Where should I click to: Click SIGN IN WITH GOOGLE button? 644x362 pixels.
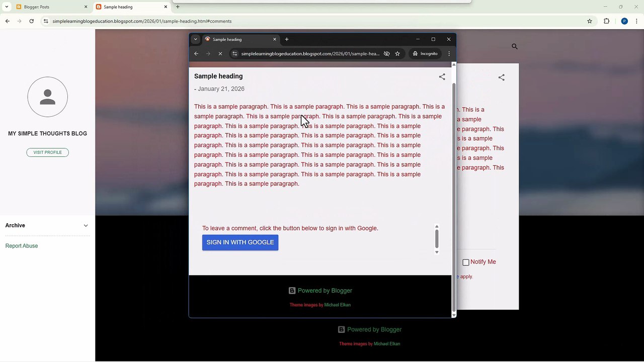click(240, 242)
